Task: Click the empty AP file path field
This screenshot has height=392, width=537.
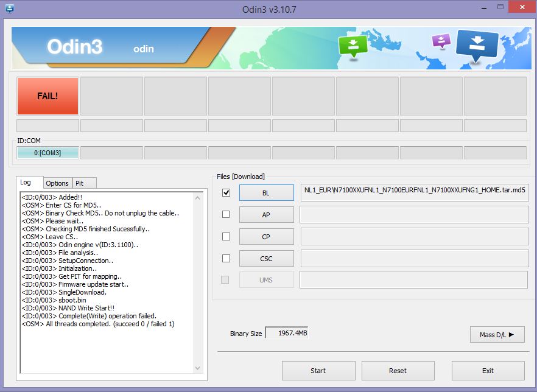Action: pyautogui.click(x=415, y=215)
